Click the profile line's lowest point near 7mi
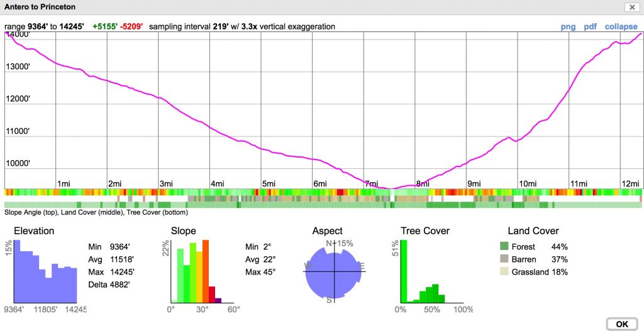This screenshot has width=644, height=336. tap(391, 188)
